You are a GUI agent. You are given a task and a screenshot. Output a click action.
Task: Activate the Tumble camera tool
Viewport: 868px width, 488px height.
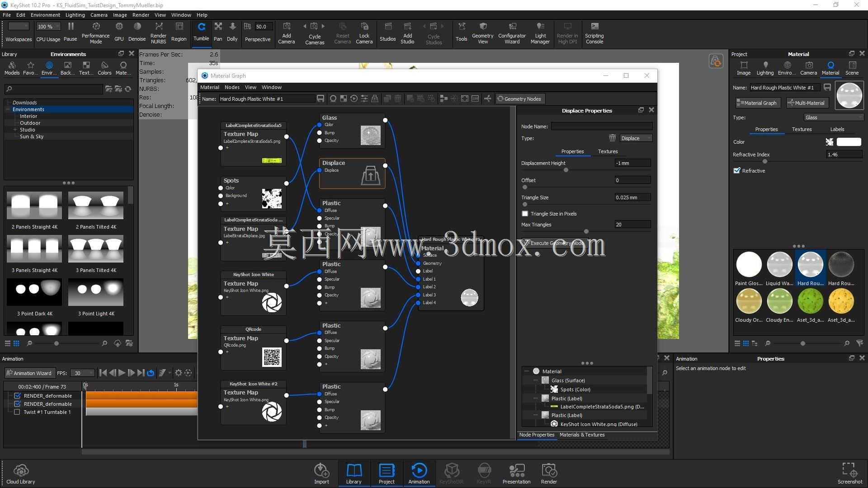pos(201,33)
